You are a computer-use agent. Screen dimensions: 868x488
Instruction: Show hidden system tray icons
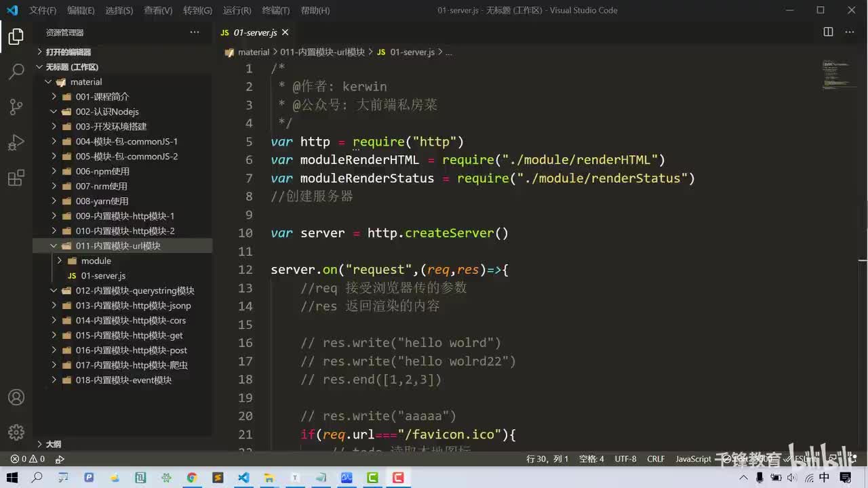click(744, 478)
